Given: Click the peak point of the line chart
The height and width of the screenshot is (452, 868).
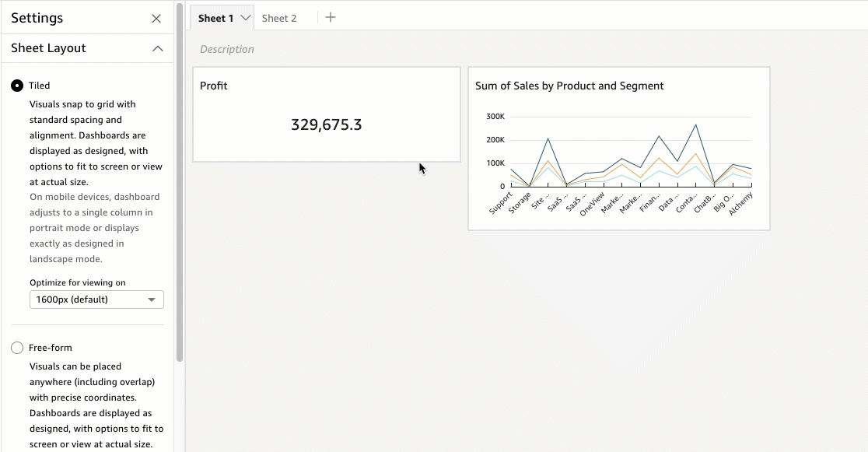Looking at the screenshot, I should (695, 124).
